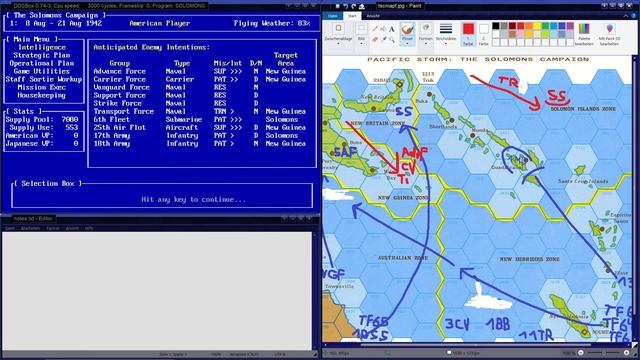Image resolution: width=640 pixels, height=360 pixels.
Task: Select Mission Exec in Main Menu
Action: [42, 87]
